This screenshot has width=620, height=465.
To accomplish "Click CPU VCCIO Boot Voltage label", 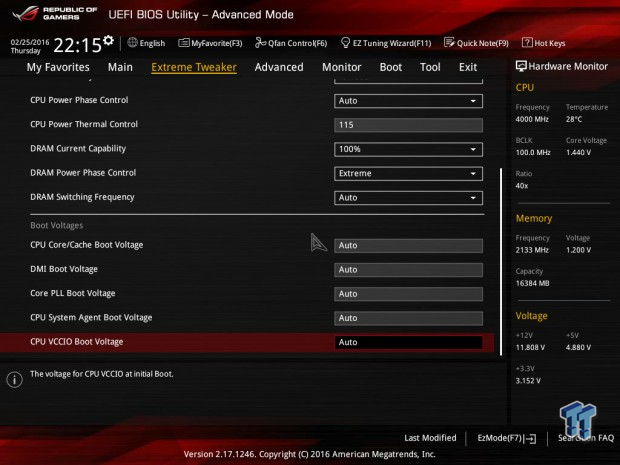I will click(x=77, y=342).
